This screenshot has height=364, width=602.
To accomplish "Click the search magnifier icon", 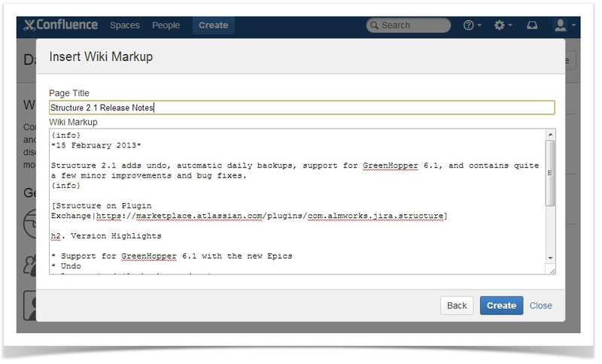I will (x=374, y=26).
